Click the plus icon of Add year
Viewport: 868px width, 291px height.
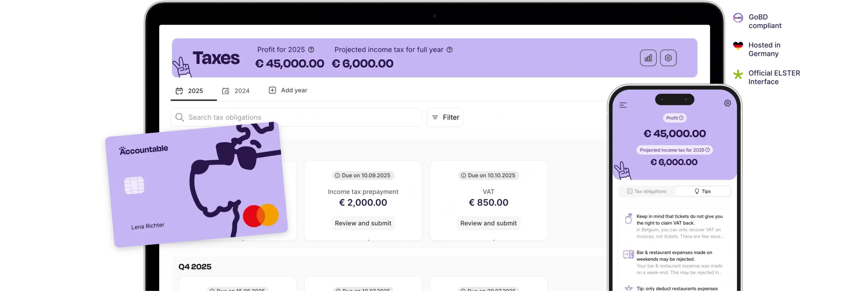pyautogui.click(x=272, y=90)
